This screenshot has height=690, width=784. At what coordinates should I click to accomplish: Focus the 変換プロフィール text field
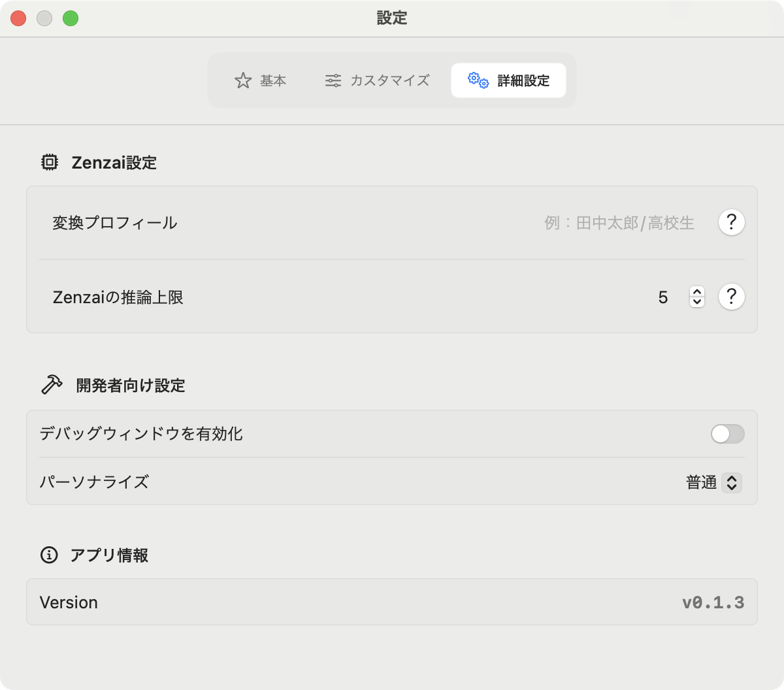pyautogui.click(x=619, y=223)
